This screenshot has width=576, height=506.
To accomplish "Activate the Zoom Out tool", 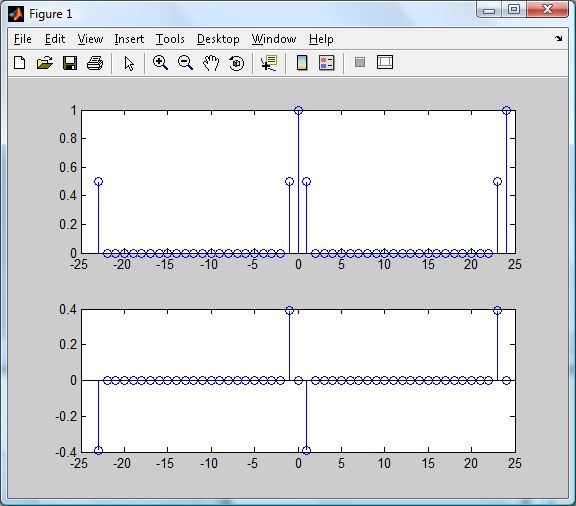I will coord(185,63).
